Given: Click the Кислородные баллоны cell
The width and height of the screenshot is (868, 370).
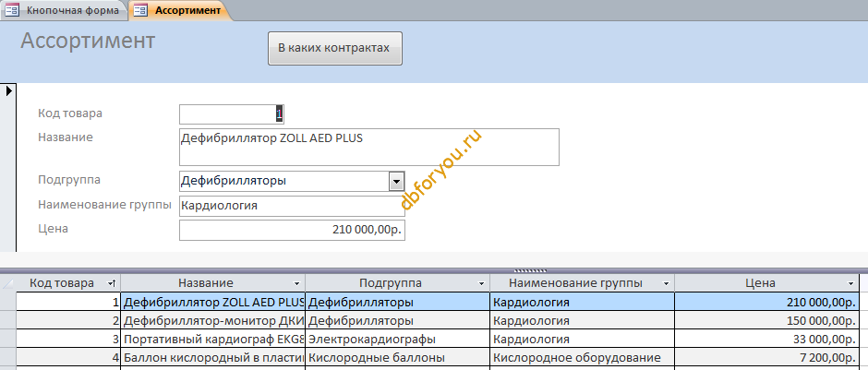Looking at the screenshot, I should pyautogui.click(x=397, y=357).
